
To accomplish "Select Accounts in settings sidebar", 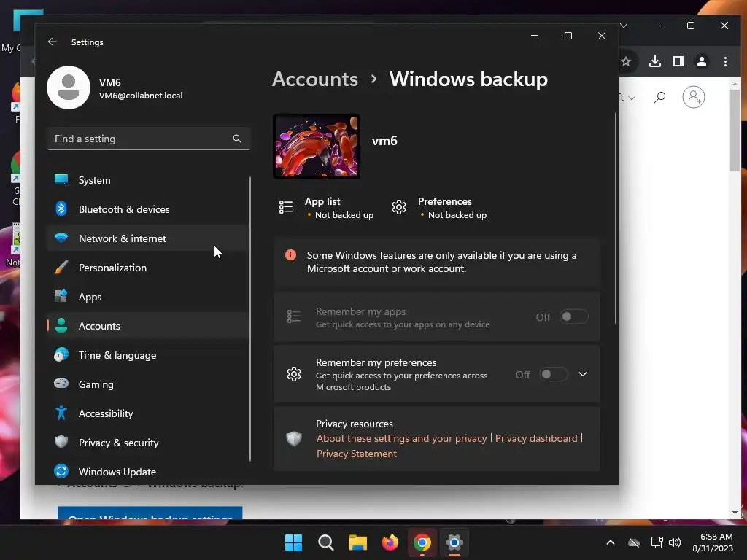I will pyautogui.click(x=147, y=326).
